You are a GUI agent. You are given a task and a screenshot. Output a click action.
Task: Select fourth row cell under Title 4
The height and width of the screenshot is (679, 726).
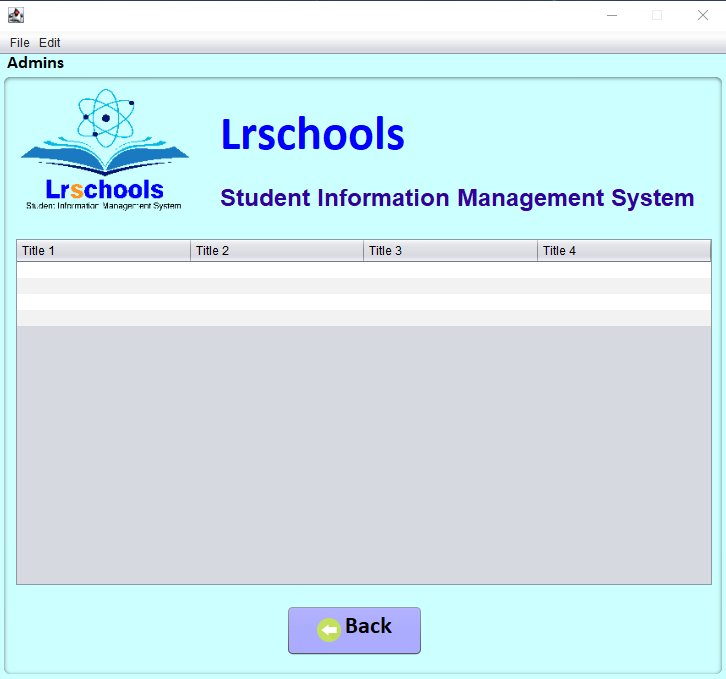(623, 318)
